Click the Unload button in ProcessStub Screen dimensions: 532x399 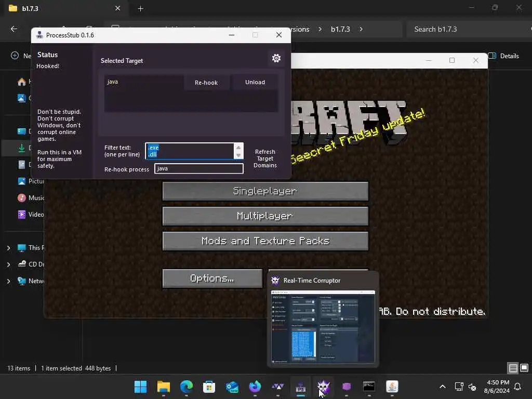coord(255,82)
